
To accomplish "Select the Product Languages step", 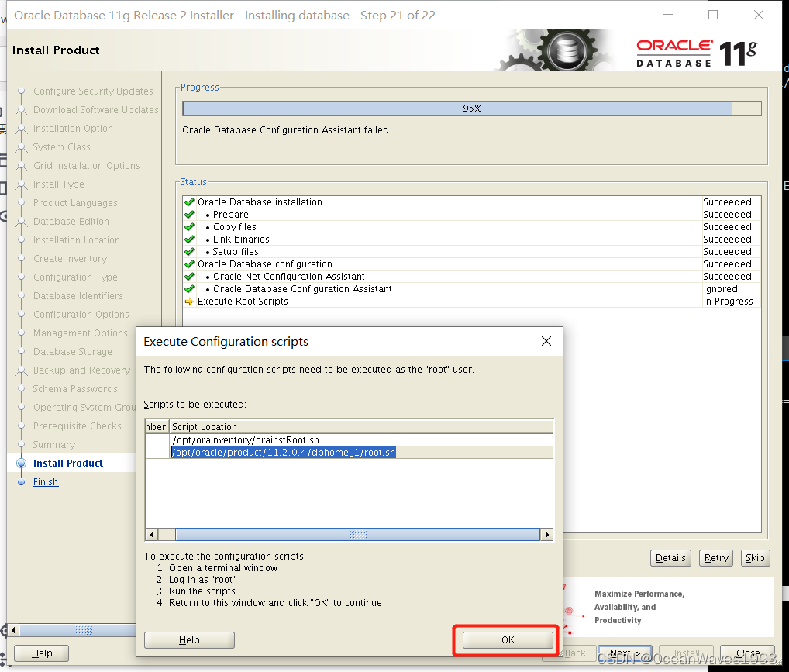I will pyautogui.click(x=75, y=202).
